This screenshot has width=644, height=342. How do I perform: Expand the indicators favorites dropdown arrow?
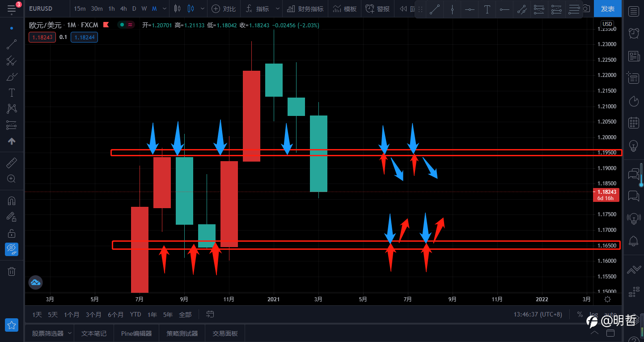278,9
